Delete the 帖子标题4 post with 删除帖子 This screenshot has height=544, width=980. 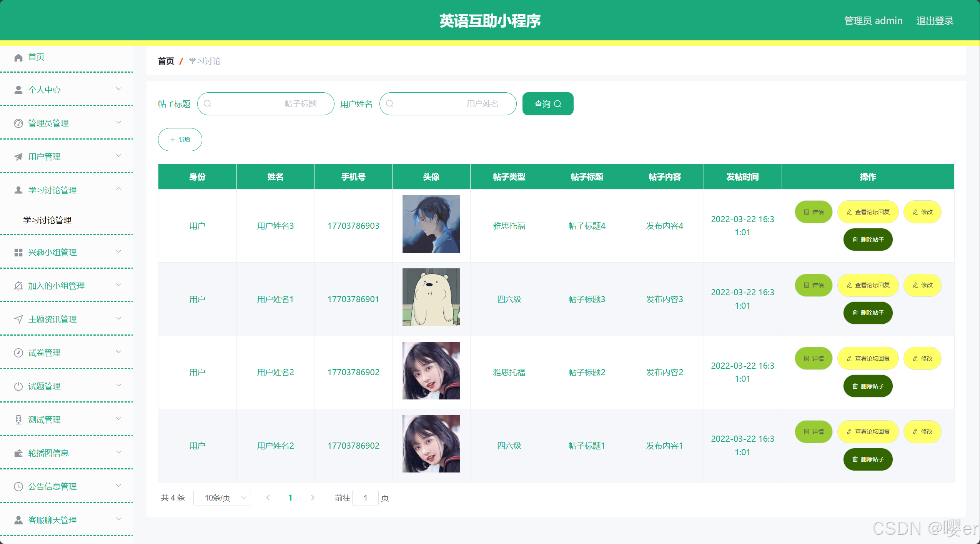point(868,240)
